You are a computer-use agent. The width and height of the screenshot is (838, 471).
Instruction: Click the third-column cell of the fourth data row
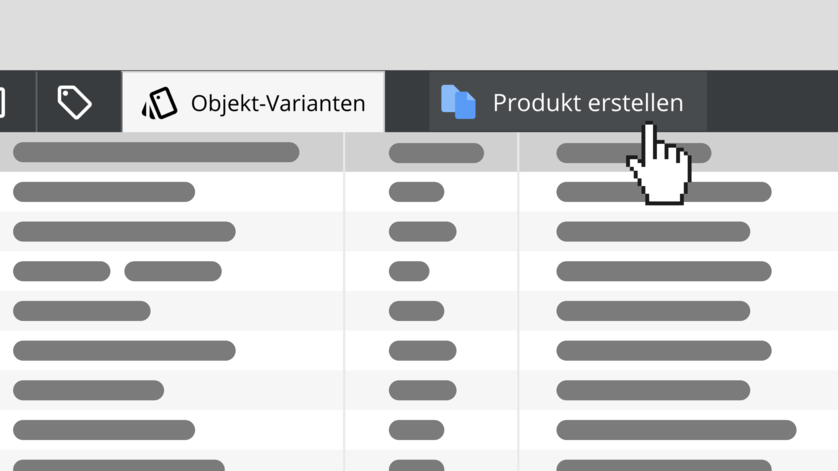(x=653, y=311)
